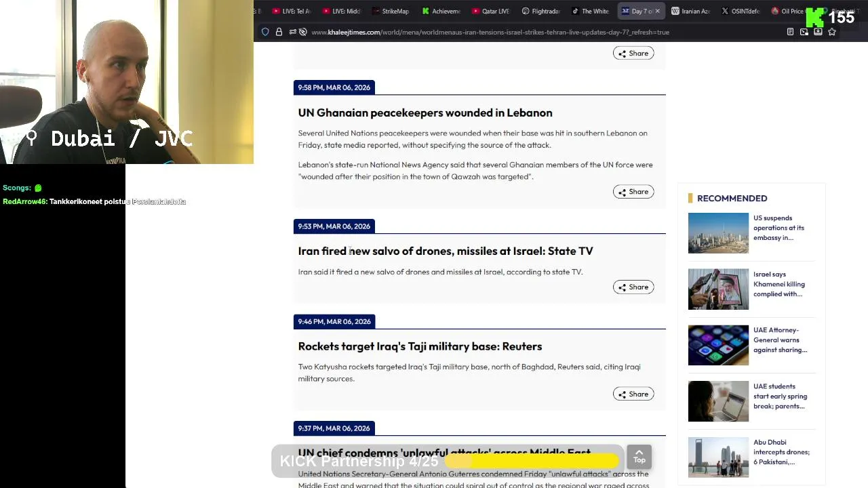Read US suspends operations at embassy link

click(x=779, y=228)
